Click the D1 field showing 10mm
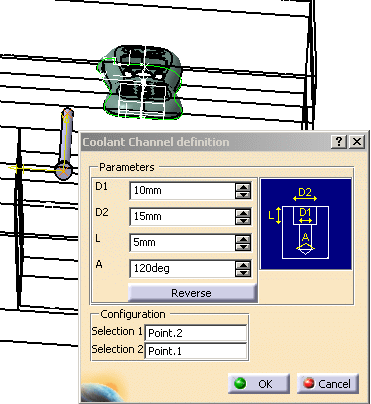The image size is (371, 404). click(182, 191)
